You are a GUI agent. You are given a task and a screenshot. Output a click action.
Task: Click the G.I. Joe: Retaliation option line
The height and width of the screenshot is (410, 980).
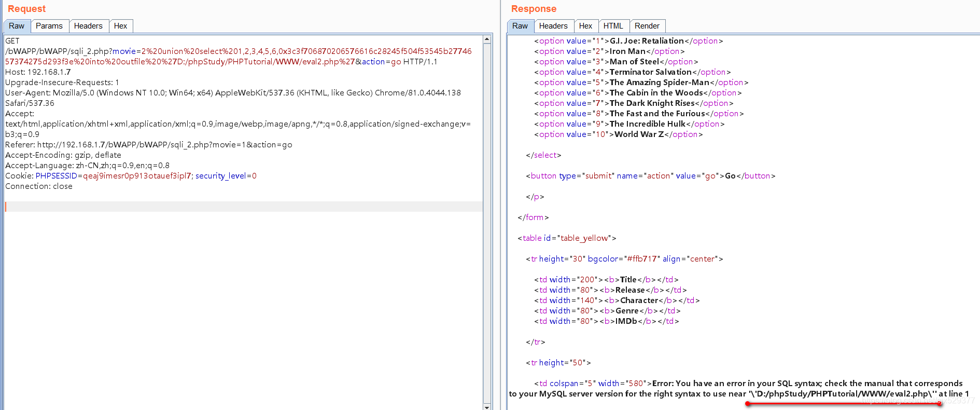pyautogui.click(x=628, y=41)
